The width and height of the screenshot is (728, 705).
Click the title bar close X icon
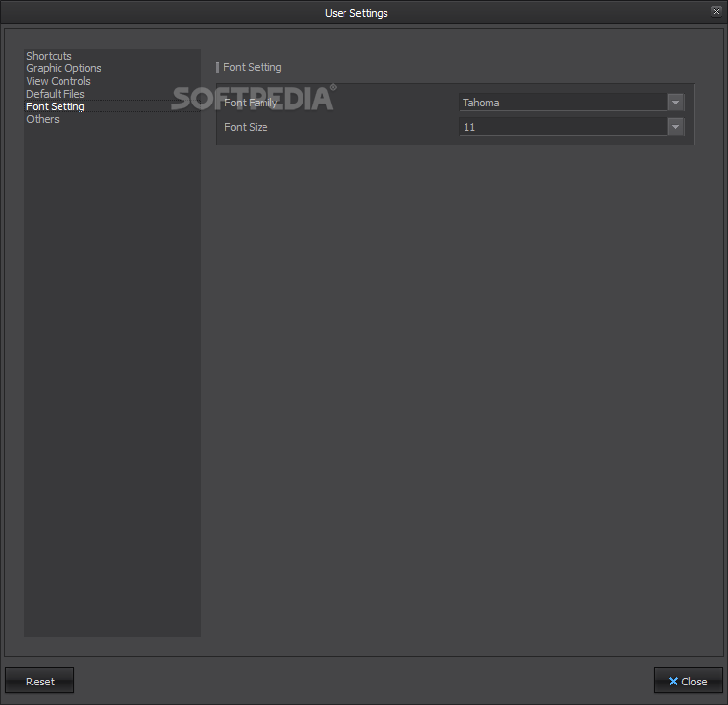(x=716, y=11)
